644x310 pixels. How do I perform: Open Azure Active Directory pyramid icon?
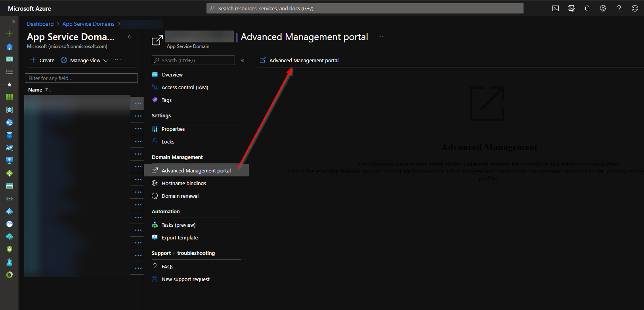tap(10, 211)
